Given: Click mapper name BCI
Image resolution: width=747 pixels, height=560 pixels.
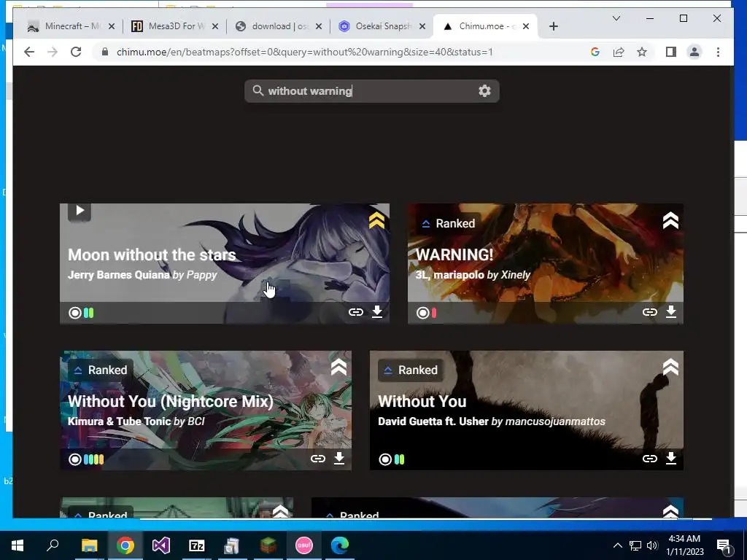Looking at the screenshot, I should coord(196,421).
